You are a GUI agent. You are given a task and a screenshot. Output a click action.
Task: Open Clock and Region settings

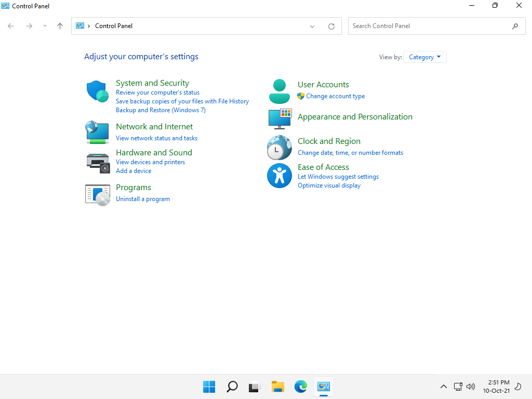click(329, 141)
